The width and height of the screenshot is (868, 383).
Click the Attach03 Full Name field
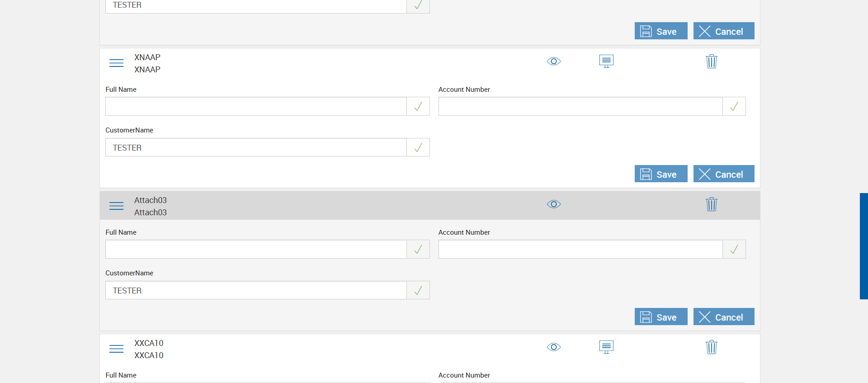coord(256,249)
